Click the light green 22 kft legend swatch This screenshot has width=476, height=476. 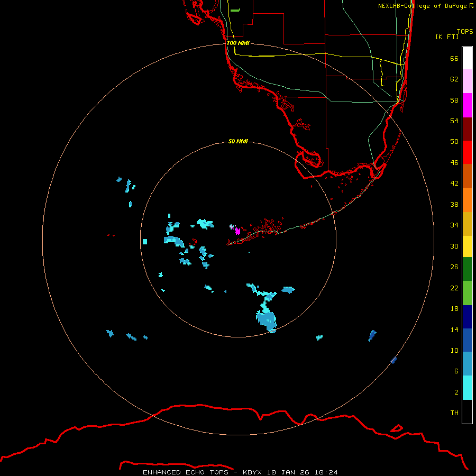point(467,293)
